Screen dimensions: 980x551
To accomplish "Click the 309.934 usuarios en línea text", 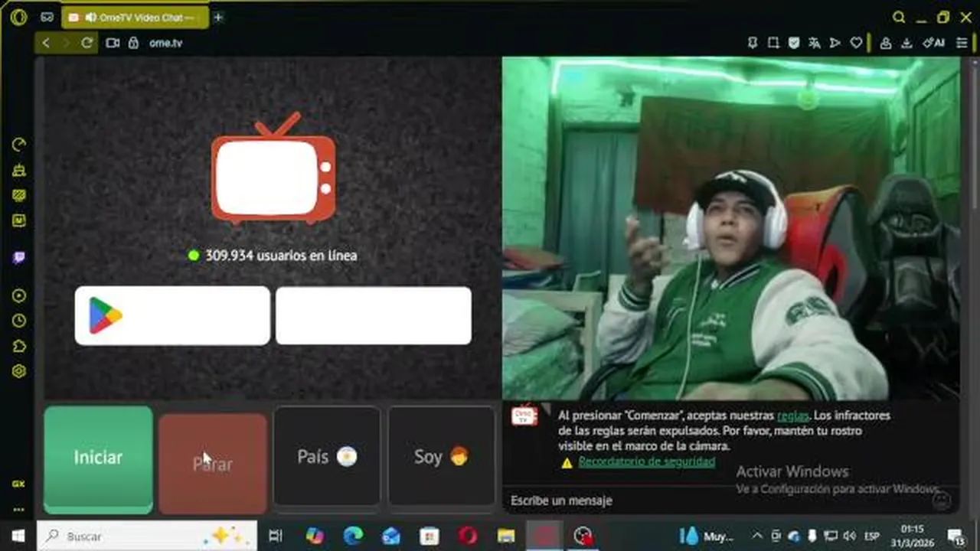I will [x=280, y=256].
